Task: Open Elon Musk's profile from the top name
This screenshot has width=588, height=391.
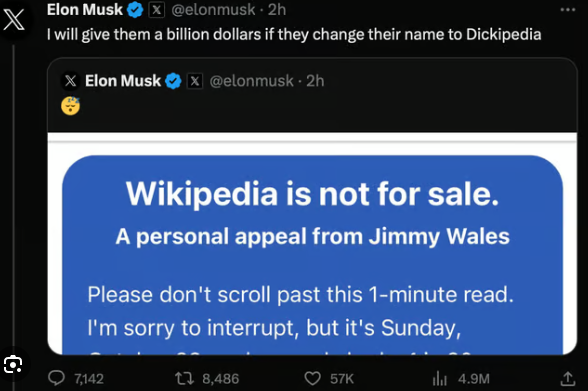Action: [x=85, y=10]
